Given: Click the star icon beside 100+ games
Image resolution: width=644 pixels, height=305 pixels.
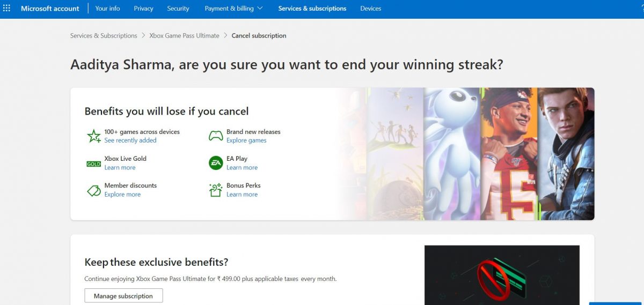Looking at the screenshot, I should [x=94, y=136].
